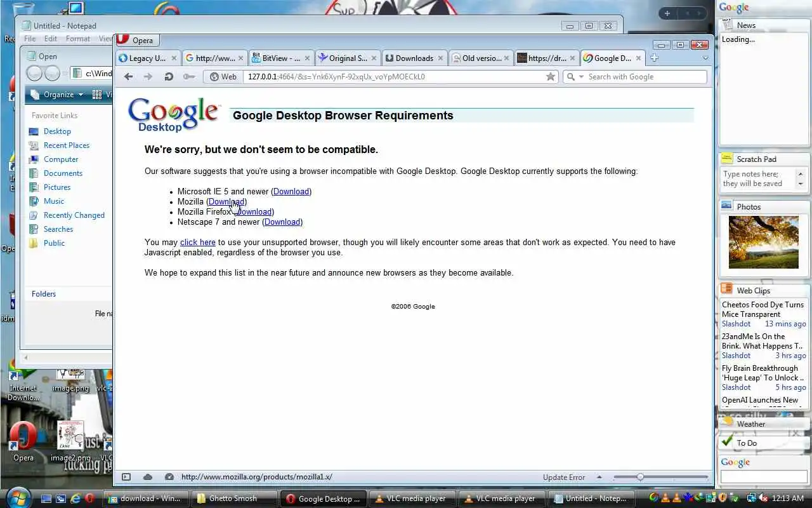Open the password key wand icon
812x508 pixels.
pyautogui.click(x=188, y=77)
